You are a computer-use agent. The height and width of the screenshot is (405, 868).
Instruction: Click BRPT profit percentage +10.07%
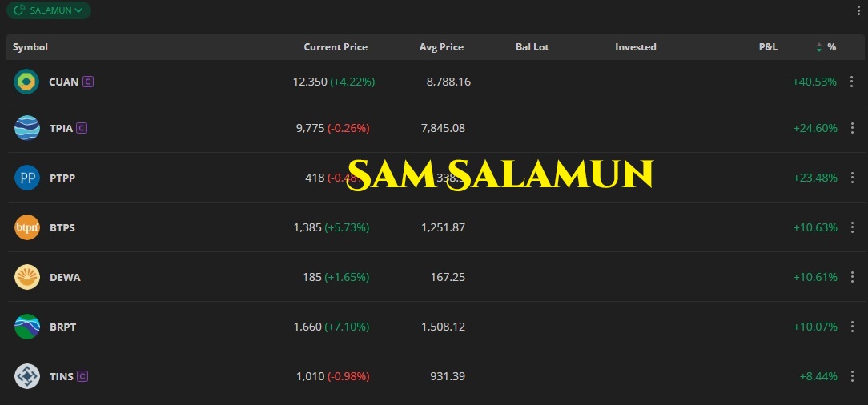815,327
